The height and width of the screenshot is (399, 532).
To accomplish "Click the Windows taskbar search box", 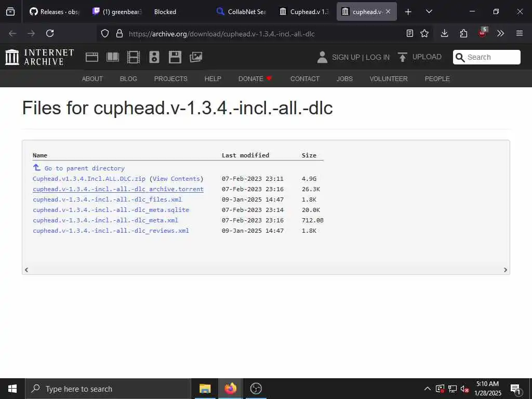I will [x=108, y=389].
